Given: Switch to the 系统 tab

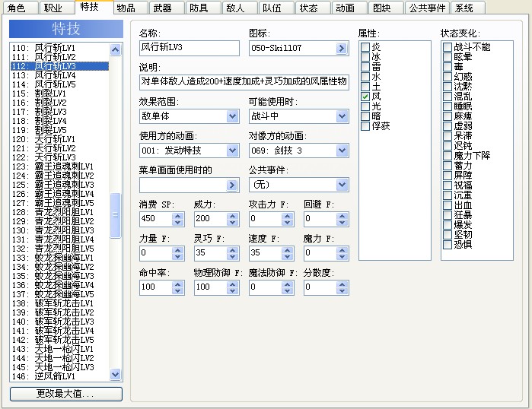Looking at the screenshot, I should (x=468, y=8).
